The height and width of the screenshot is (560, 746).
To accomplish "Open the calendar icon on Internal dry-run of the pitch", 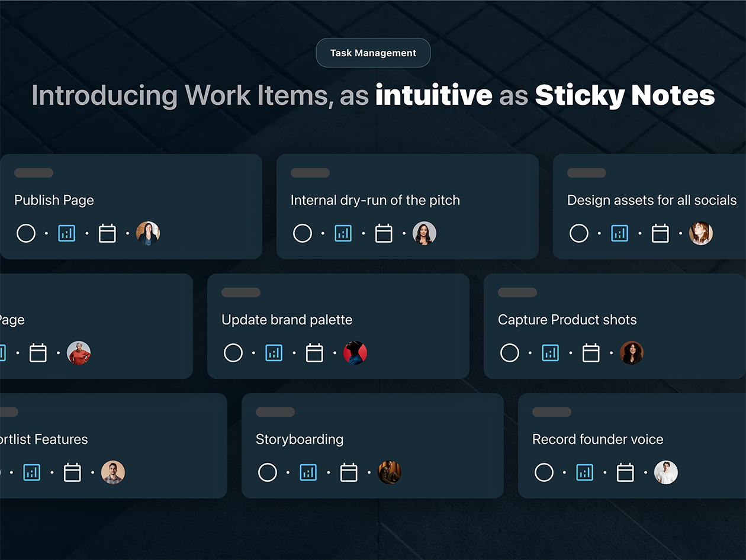I will (384, 233).
